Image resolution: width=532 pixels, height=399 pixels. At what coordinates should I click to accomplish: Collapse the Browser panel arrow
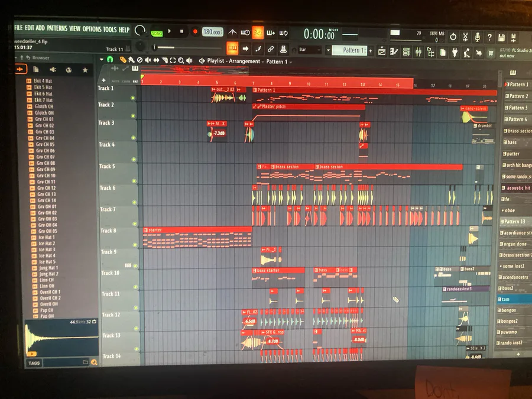click(x=16, y=57)
